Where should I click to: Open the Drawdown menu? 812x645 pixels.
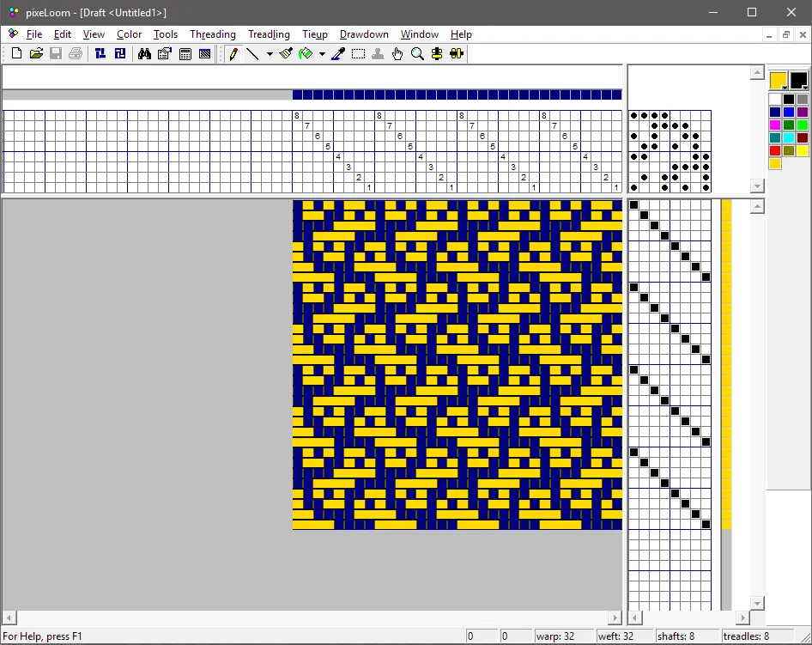(x=364, y=34)
